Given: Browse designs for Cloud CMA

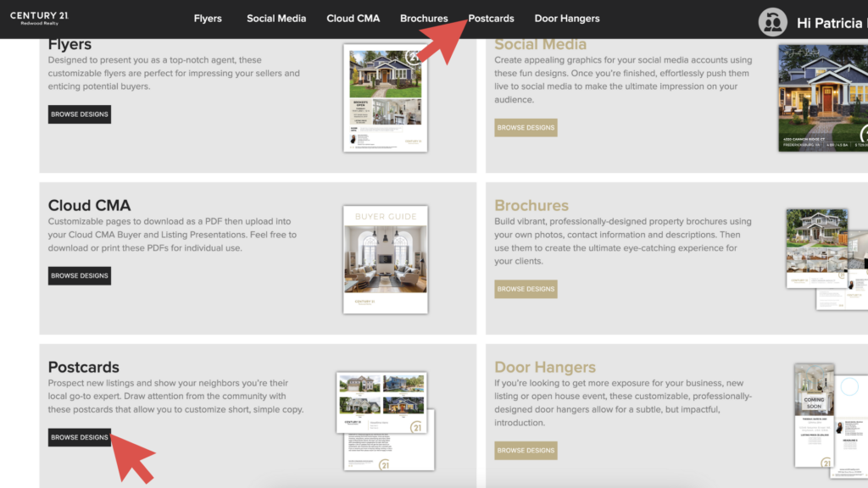Looking at the screenshot, I should [79, 275].
